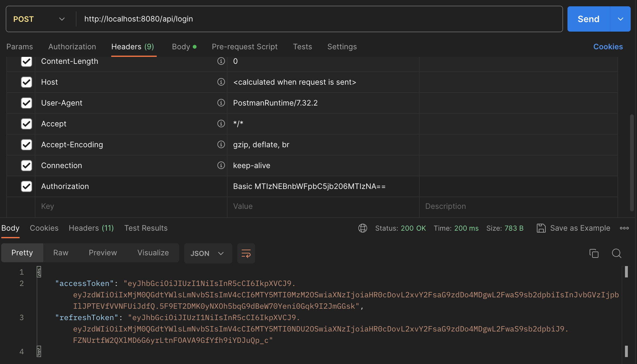Open search in the response body

pos(616,253)
